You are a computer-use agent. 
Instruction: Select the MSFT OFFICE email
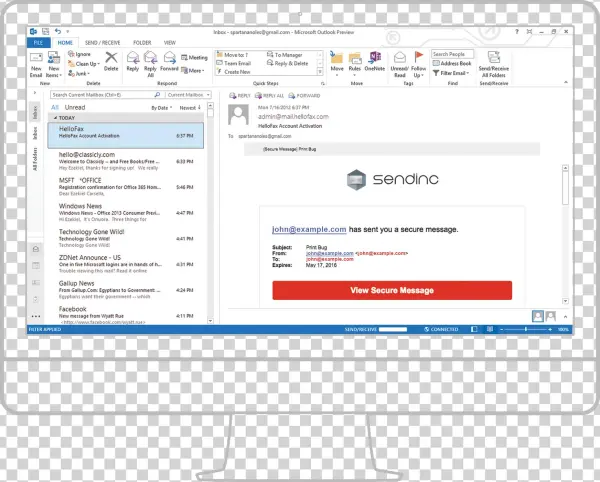(126, 187)
